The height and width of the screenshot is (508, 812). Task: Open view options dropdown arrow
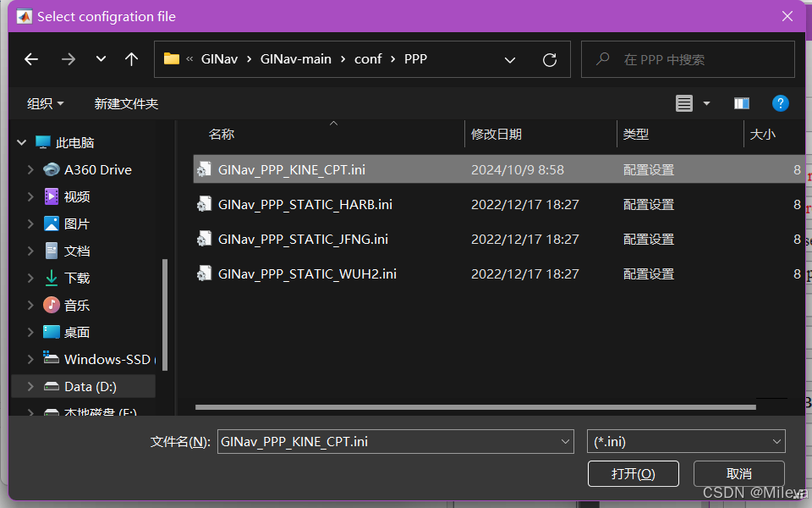click(706, 103)
